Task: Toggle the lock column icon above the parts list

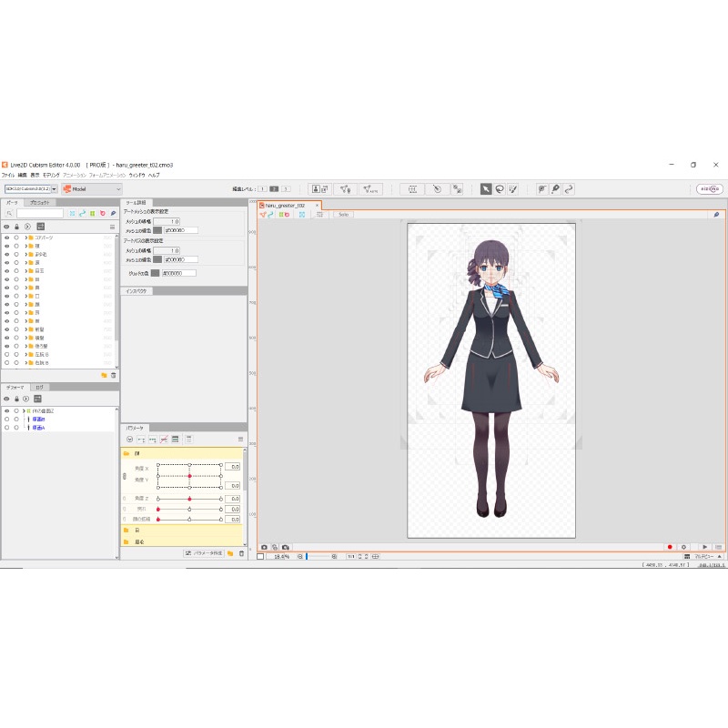Action: click(x=15, y=226)
